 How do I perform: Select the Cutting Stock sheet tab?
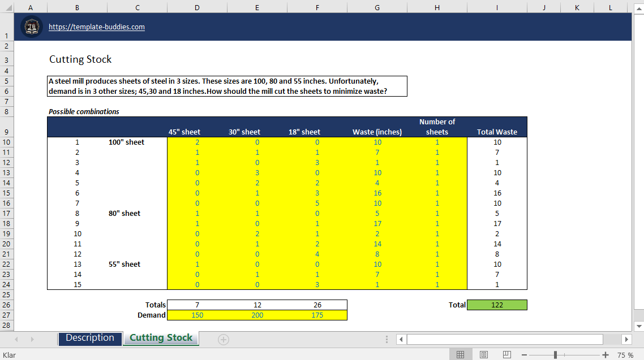161,338
